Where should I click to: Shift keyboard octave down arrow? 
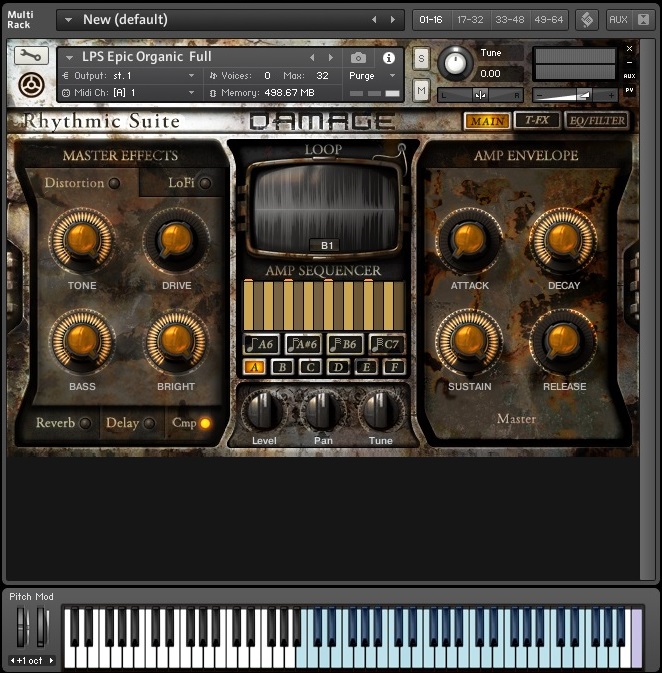(12, 661)
